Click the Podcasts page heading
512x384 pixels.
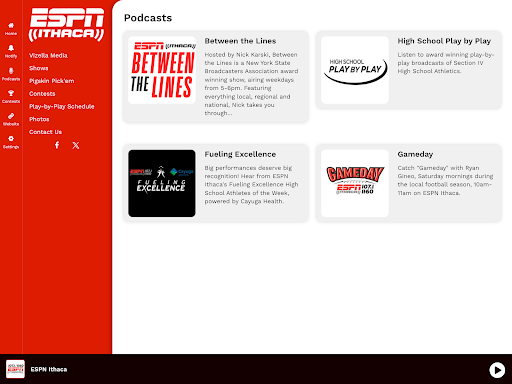point(148,18)
